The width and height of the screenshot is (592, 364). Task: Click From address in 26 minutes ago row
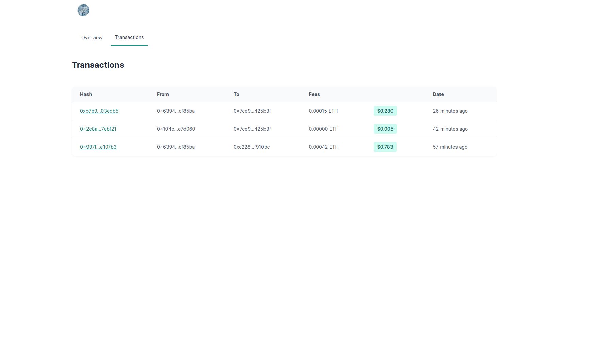(176, 111)
